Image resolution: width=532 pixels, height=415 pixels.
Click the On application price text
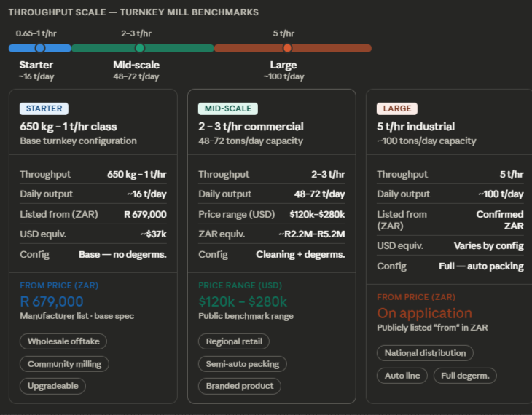click(424, 313)
